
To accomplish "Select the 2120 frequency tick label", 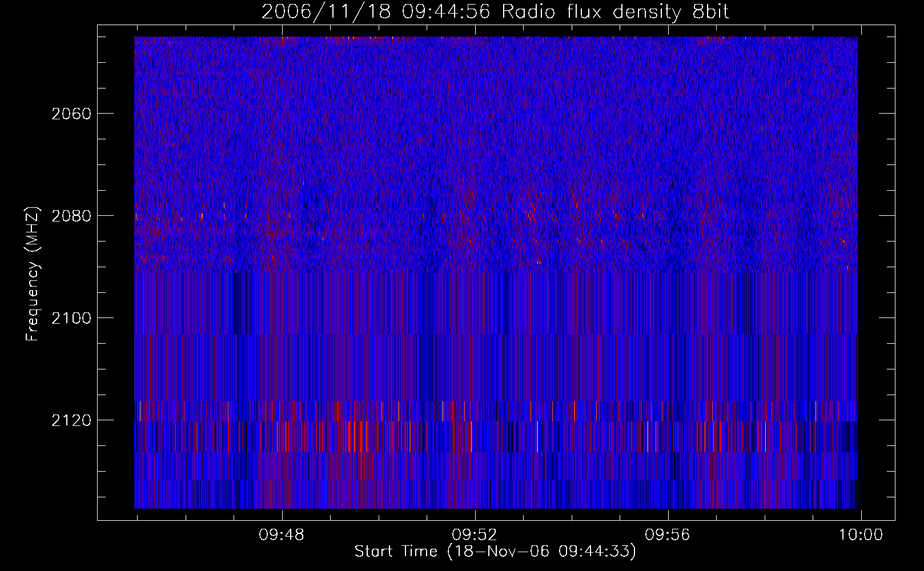I will [71, 420].
